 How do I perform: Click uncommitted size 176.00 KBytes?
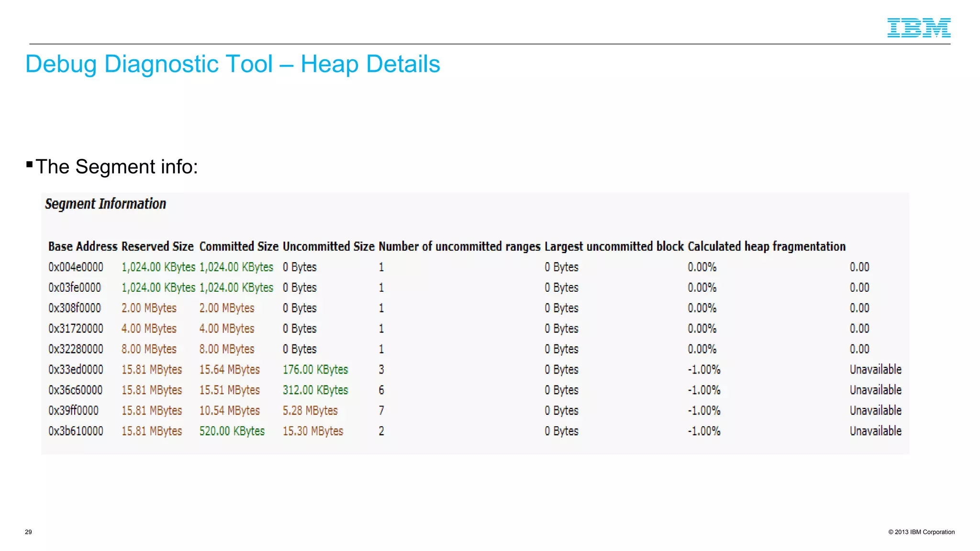tap(315, 370)
